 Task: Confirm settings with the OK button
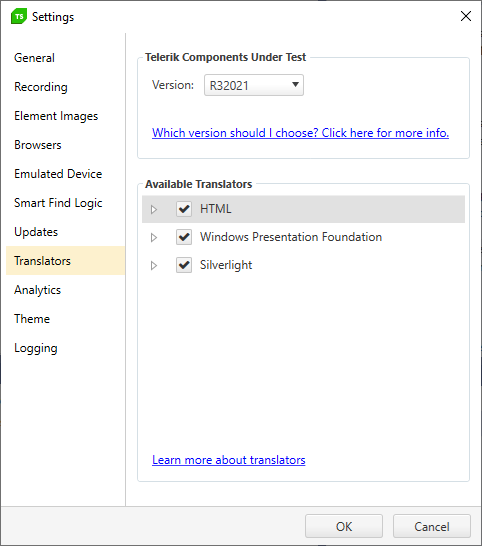coord(344,526)
